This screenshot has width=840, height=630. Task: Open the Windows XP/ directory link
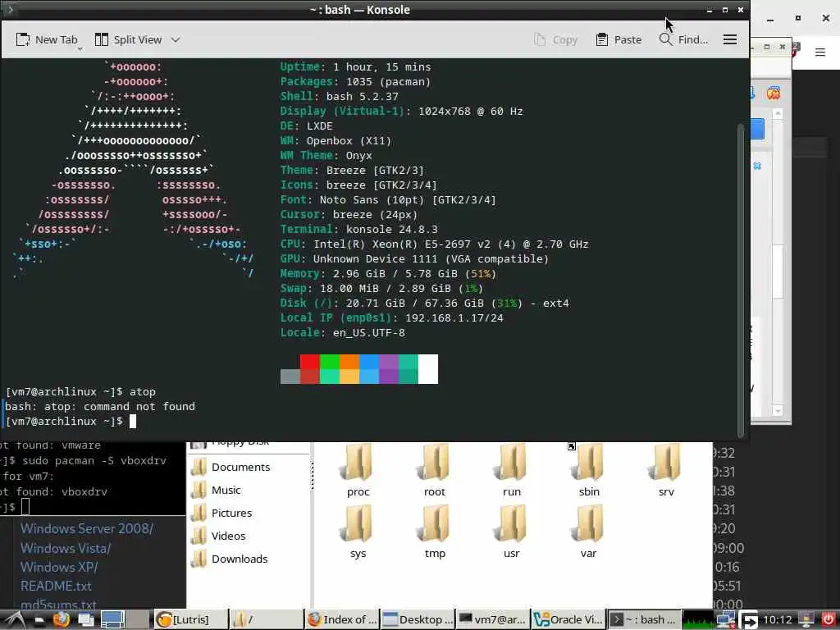click(59, 568)
